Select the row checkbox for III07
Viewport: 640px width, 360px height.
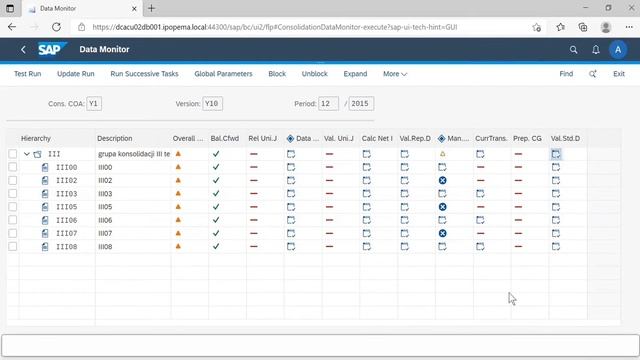click(x=13, y=233)
